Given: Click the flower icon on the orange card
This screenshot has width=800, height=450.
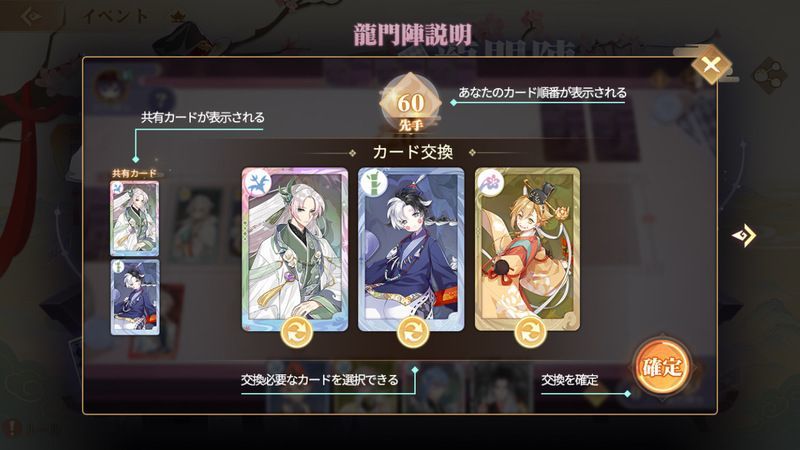Looking at the screenshot, I should pyautogui.click(x=490, y=184).
